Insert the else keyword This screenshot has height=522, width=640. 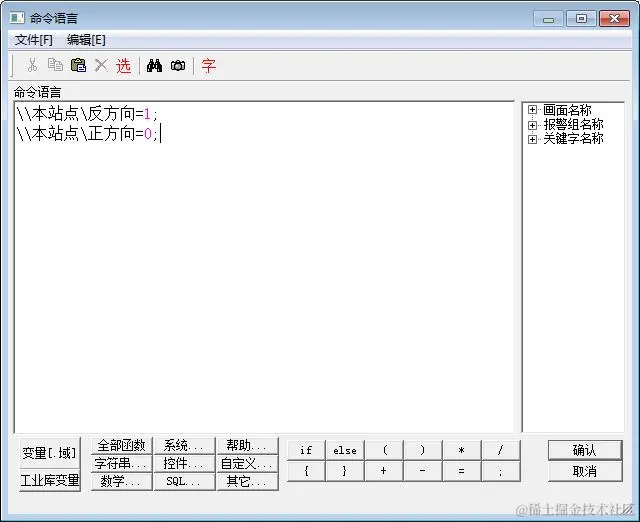click(x=345, y=450)
